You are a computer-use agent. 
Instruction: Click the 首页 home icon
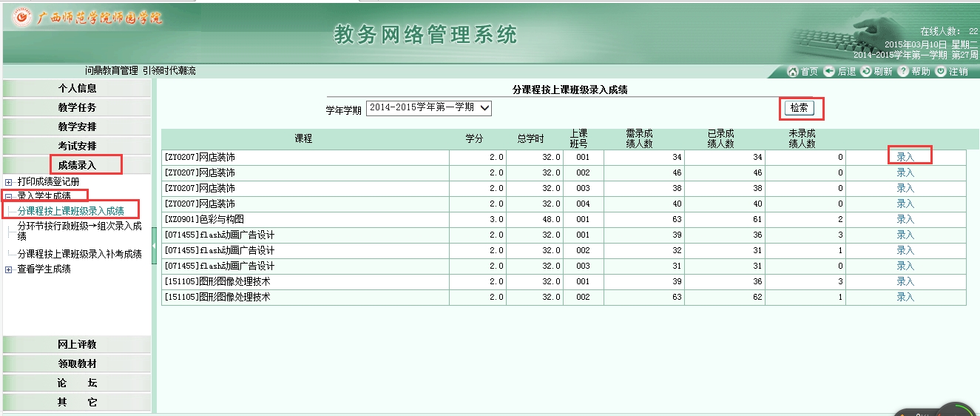793,71
